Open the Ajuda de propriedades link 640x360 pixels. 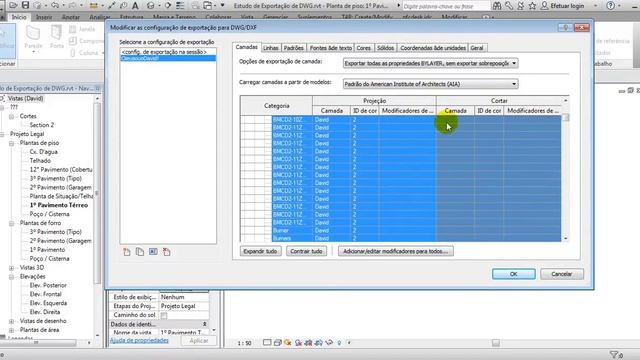click(x=139, y=340)
